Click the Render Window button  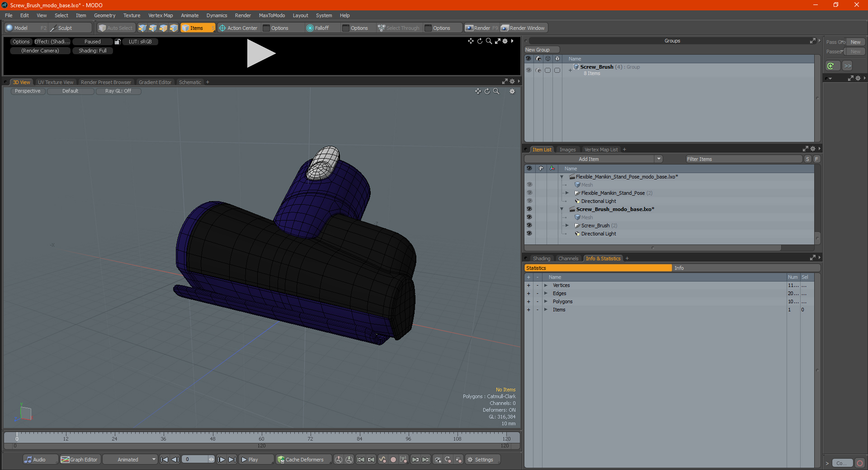coord(524,28)
